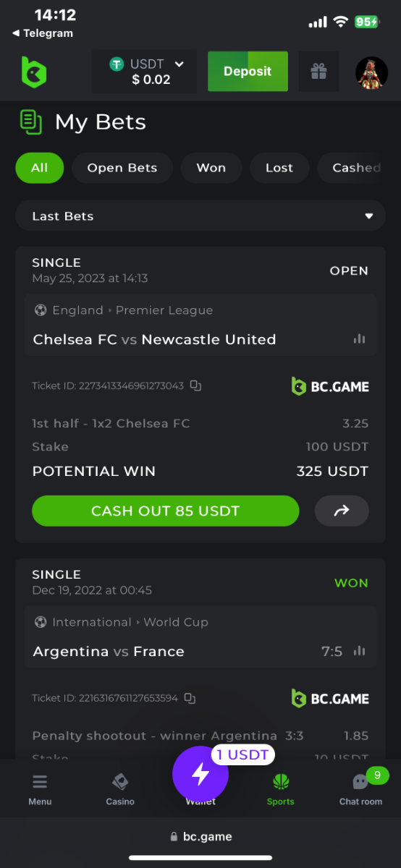Open stats chart for Chelsea vs Newcastle
Image resolution: width=401 pixels, height=868 pixels.
coord(359,339)
